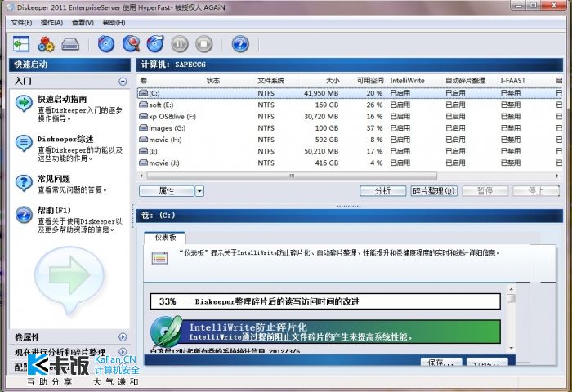Click the 停止 button

pyautogui.click(x=536, y=191)
